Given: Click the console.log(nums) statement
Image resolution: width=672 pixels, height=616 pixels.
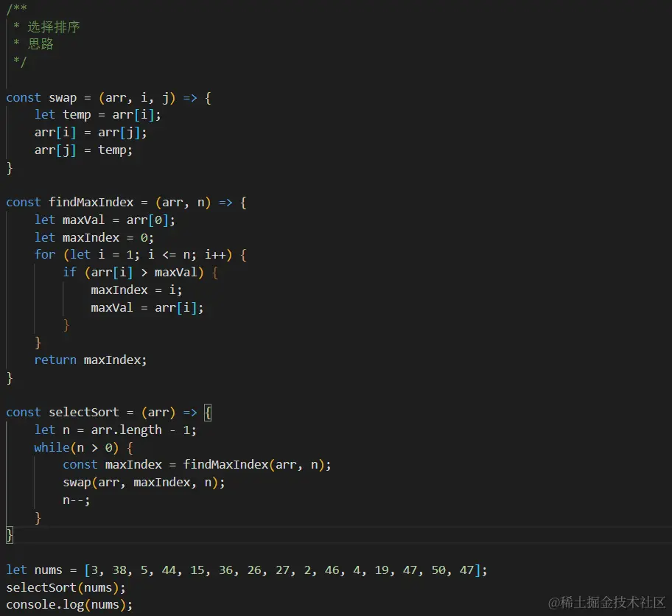Looking at the screenshot, I should click(x=70, y=604).
